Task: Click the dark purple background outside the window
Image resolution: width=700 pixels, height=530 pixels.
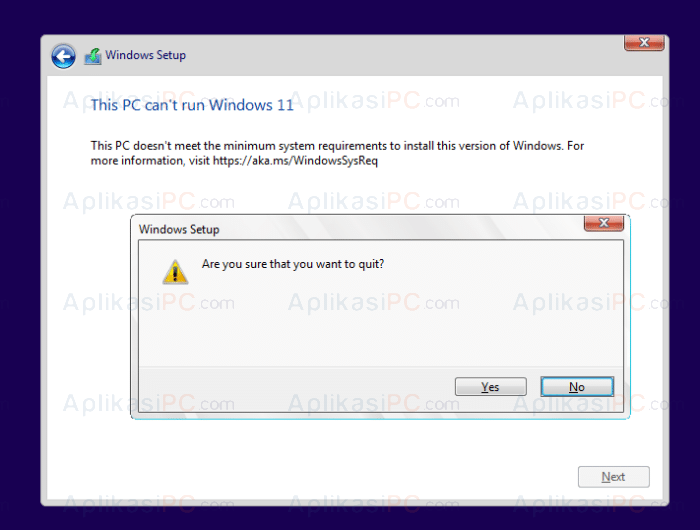Action: point(350,16)
